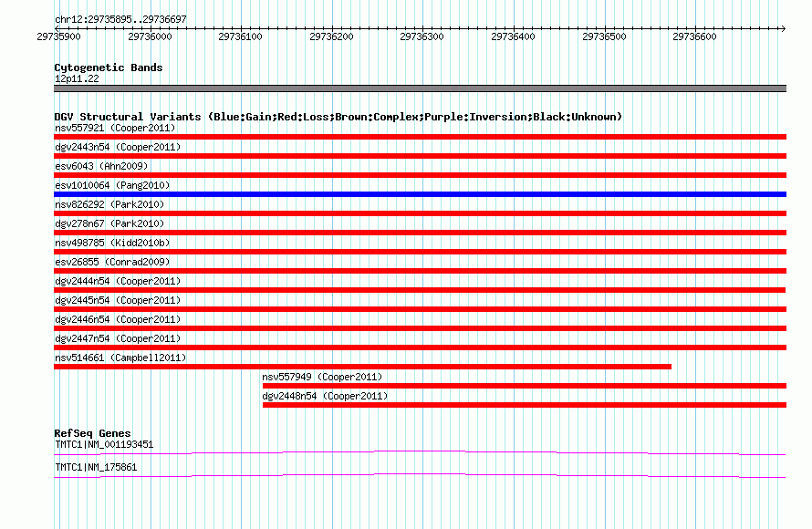Image resolution: width=812 pixels, height=529 pixels.
Task: Click the red bar under nsv498785
Action: (420, 252)
